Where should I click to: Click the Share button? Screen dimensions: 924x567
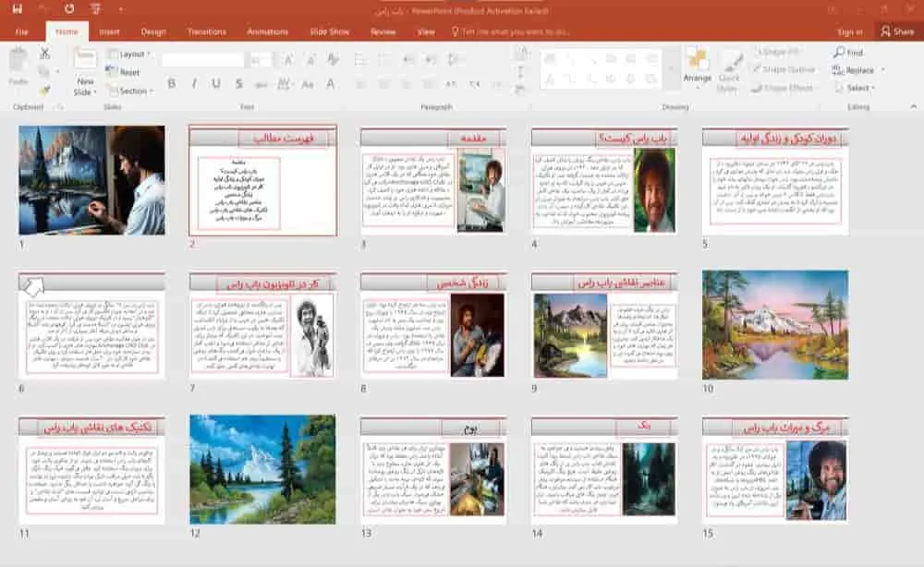896,31
